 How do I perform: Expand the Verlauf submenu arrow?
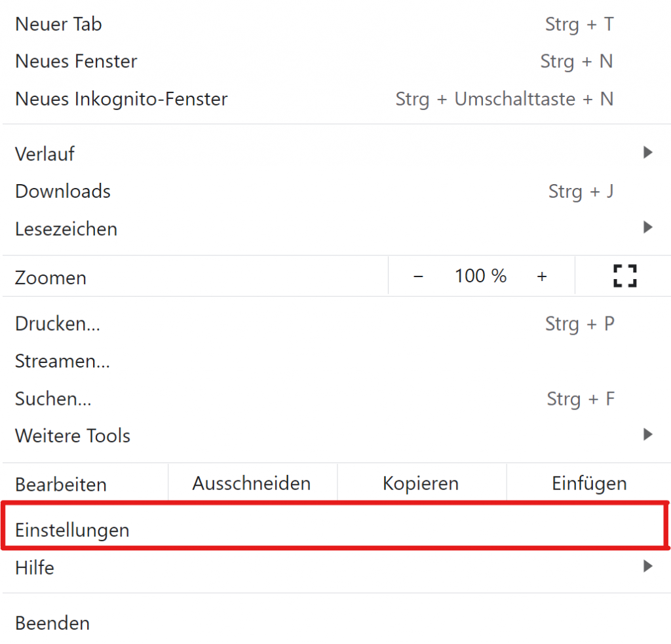click(648, 153)
